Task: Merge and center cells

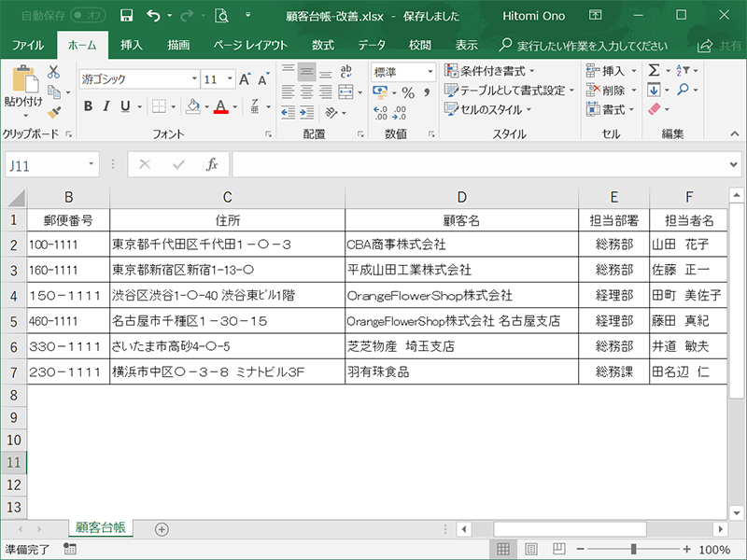Action: [x=345, y=91]
